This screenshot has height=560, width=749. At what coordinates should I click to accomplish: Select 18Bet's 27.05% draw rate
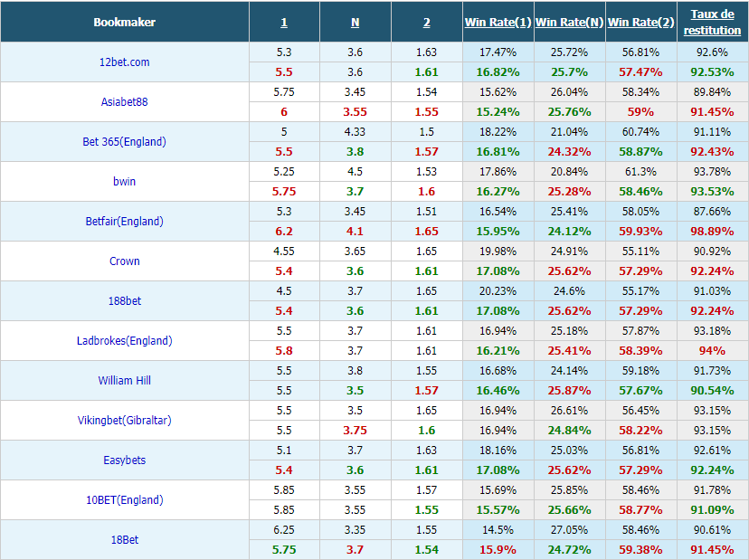pos(569,530)
